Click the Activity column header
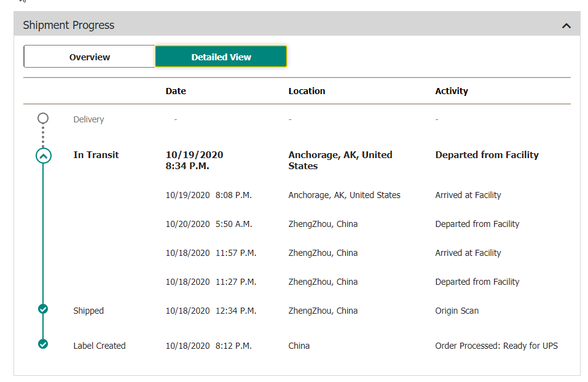The width and height of the screenshot is (588, 382). click(x=452, y=91)
